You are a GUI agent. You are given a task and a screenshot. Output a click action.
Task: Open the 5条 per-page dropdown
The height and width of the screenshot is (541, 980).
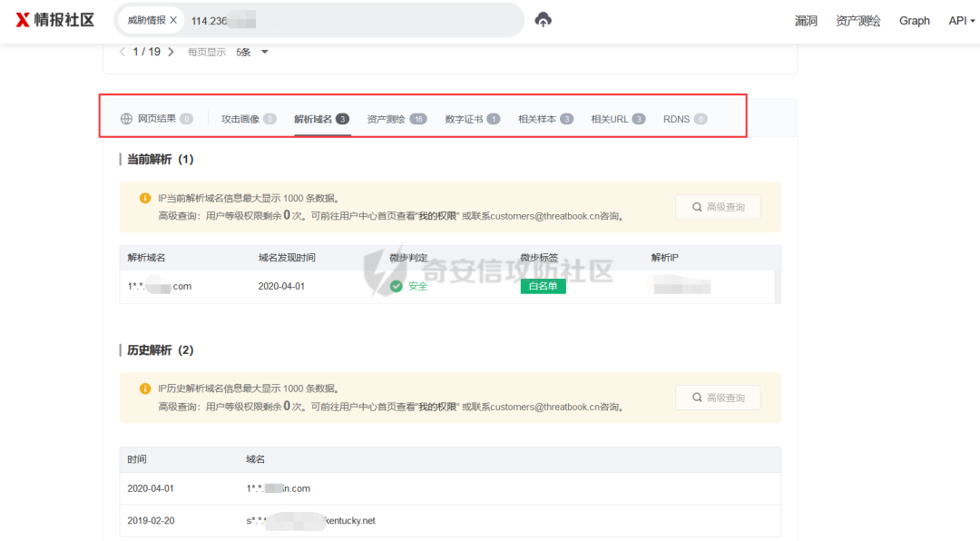coord(252,52)
